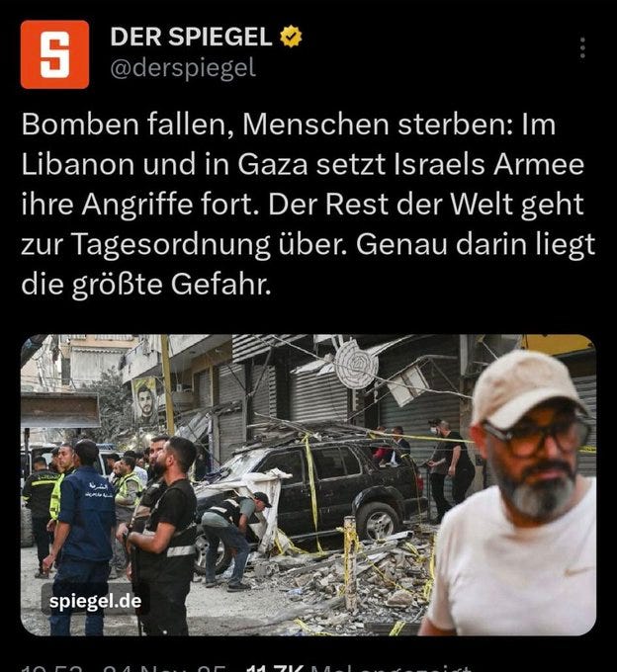Viewport: 617px width, 672px height.
Task: Open the article preview image of the damaged car
Action: [308, 484]
